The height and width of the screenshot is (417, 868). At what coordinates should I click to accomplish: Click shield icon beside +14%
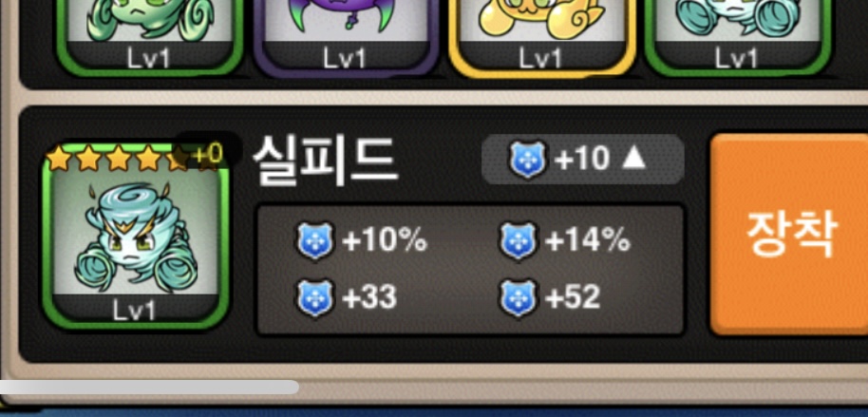coord(519,241)
